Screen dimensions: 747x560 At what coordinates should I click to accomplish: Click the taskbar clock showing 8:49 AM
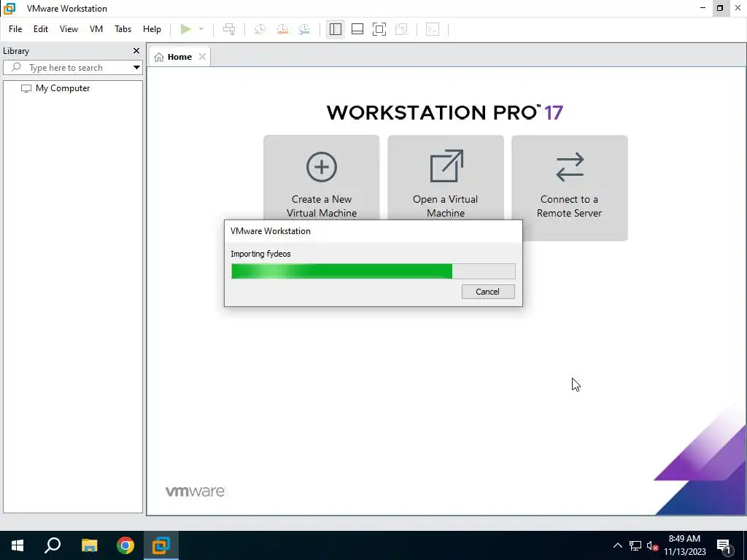coord(684,545)
